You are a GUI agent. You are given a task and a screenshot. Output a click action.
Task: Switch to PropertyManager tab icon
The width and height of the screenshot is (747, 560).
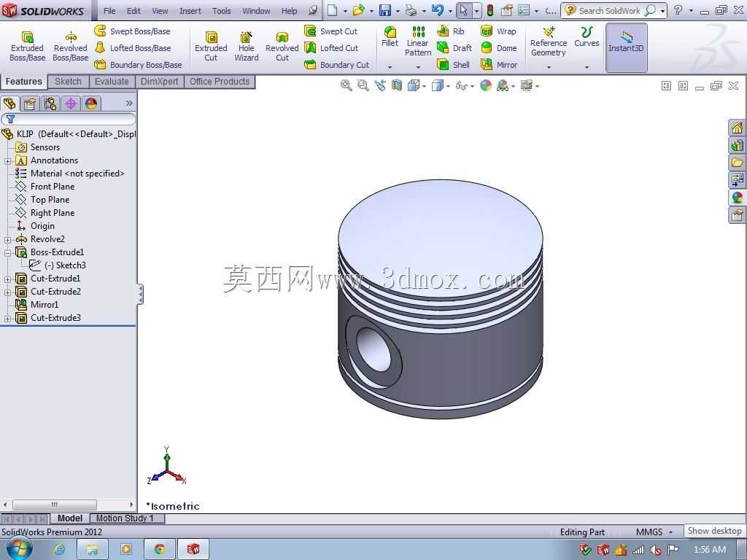30,104
